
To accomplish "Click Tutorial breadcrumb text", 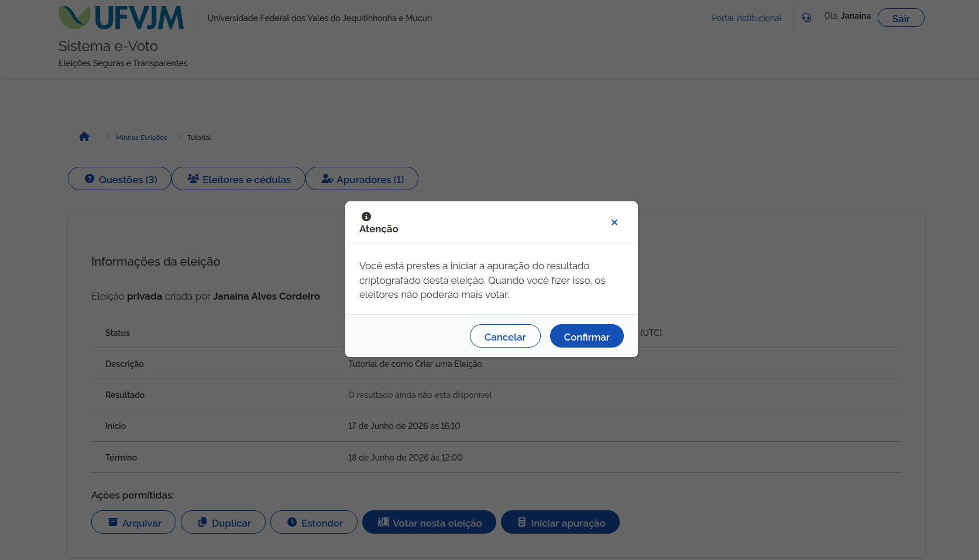I will [x=199, y=138].
